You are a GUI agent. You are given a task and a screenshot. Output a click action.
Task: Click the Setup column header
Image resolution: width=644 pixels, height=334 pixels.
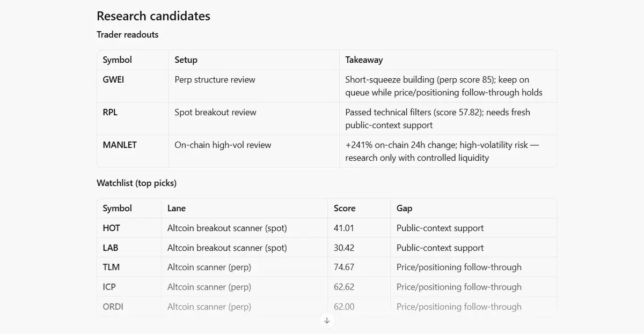tap(186, 60)
